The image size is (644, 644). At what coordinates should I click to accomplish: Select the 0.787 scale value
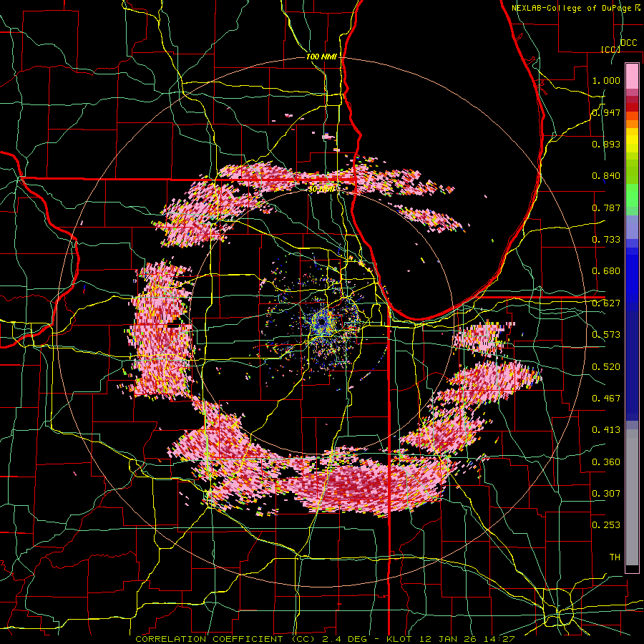(606, 208)
